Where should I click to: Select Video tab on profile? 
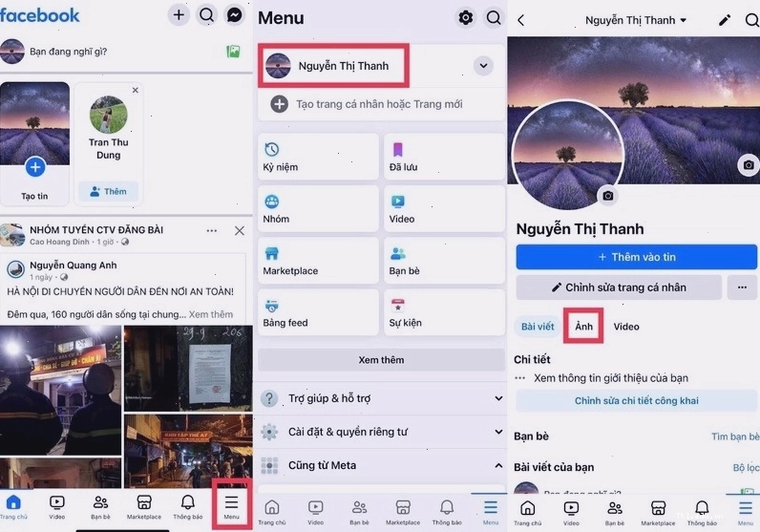pyautogui.click(x=626, y=327)
